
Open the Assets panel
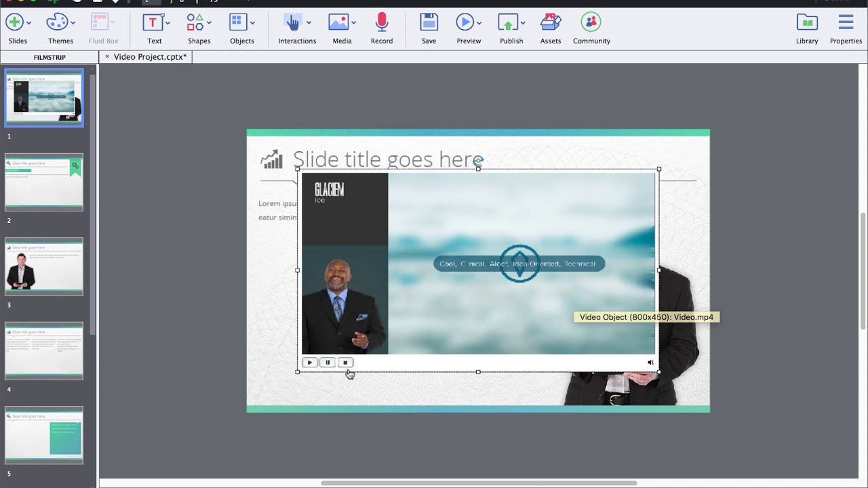pyautogui.click(x=550, y=22)
